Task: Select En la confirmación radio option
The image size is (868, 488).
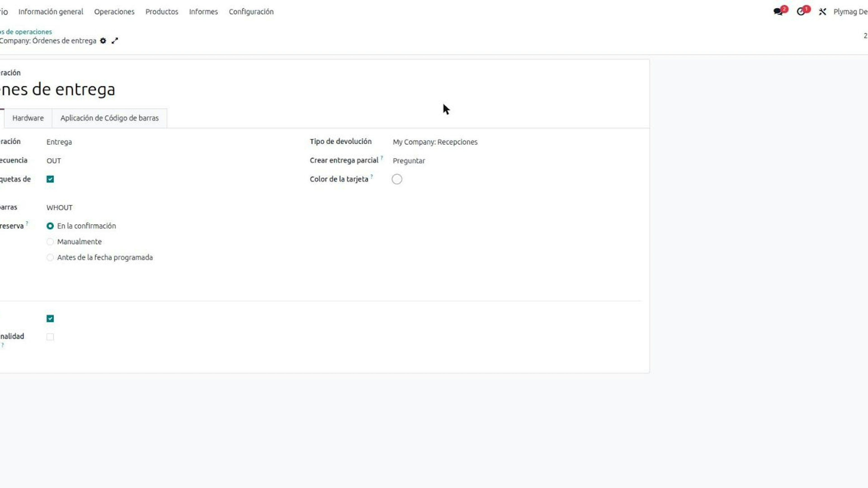Action: click(x=50, y=226)
